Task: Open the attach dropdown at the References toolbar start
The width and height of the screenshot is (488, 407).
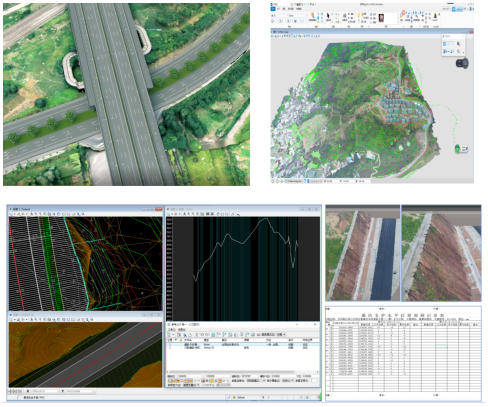Action: pyautogui.click(x=170, y=334)
